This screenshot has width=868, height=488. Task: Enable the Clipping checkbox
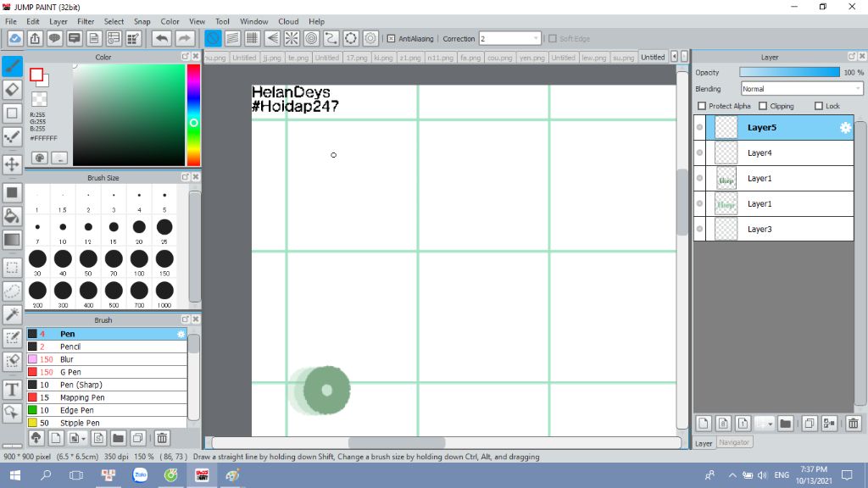click(763, 106)
